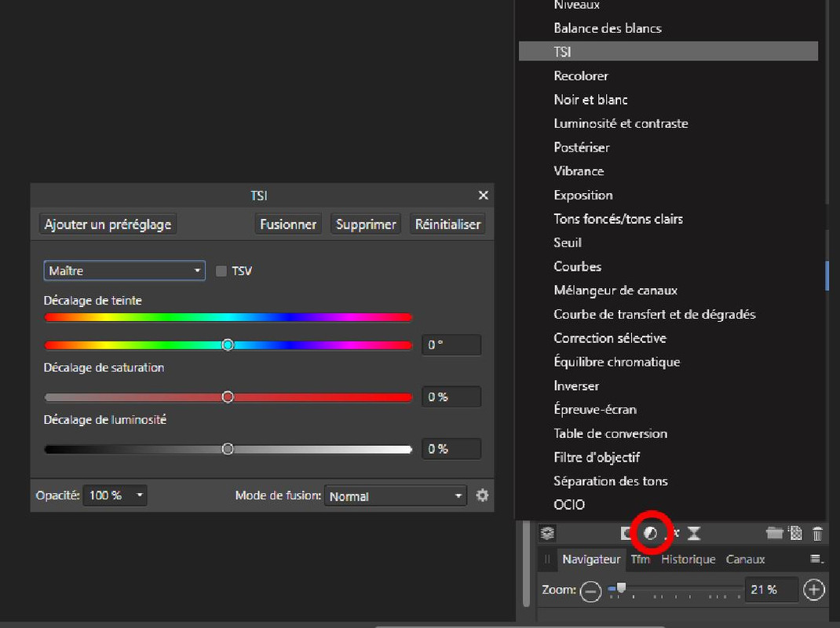This screenshot has width=840, height=628.
Task: Select TSI in the adjustments list
Action: (668, 52)
